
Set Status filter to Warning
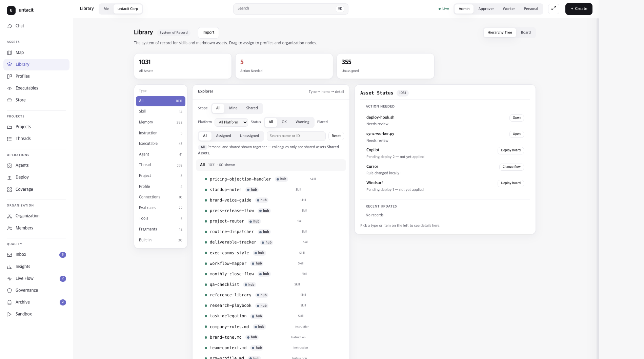click(302, 122)
